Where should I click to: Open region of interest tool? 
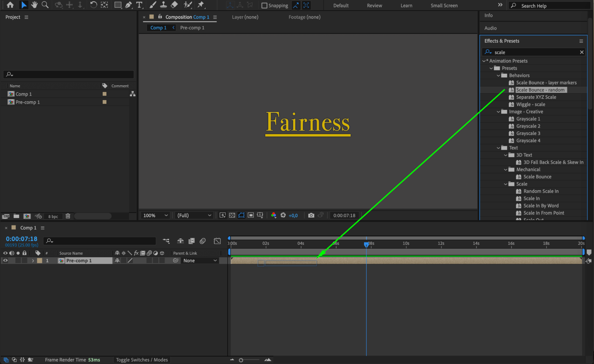click(251, 215)
